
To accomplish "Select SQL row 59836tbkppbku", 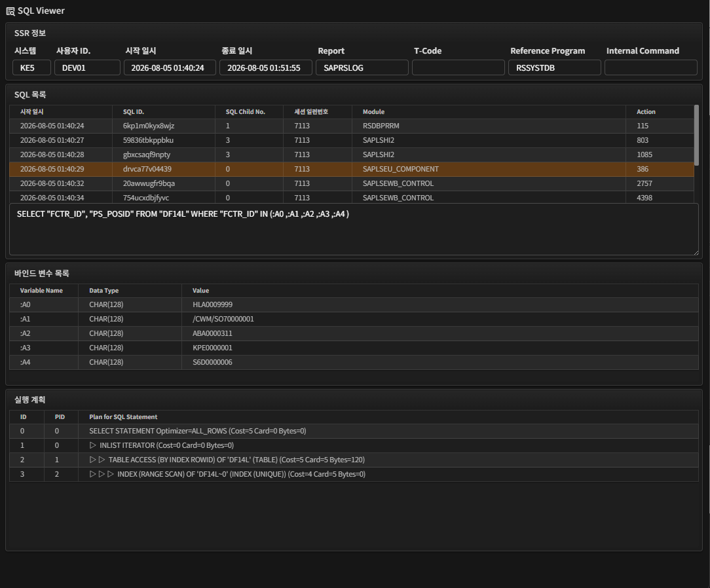I will [351, 140].
